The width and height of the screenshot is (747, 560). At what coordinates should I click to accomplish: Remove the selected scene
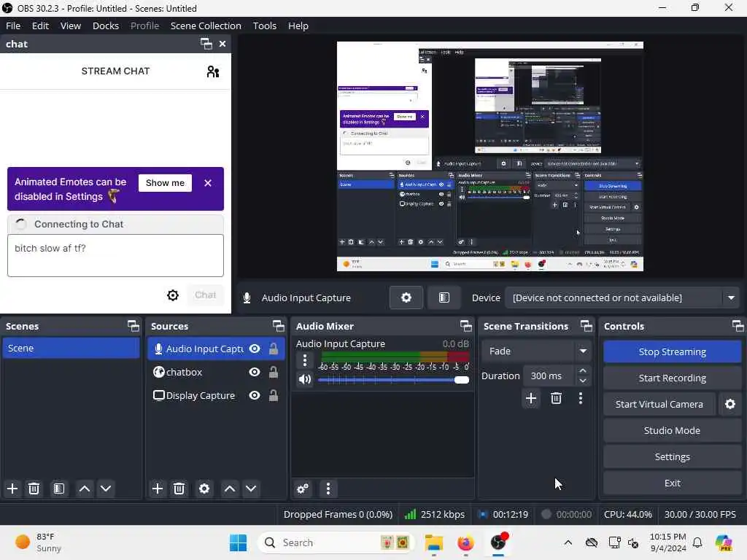pyautogui.click(x=34, y=489)
